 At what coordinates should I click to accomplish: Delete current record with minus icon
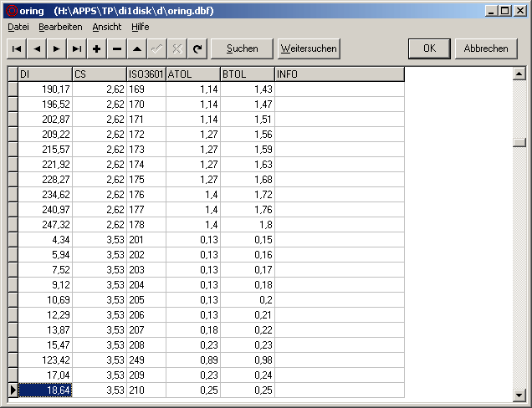click(117, 48)
